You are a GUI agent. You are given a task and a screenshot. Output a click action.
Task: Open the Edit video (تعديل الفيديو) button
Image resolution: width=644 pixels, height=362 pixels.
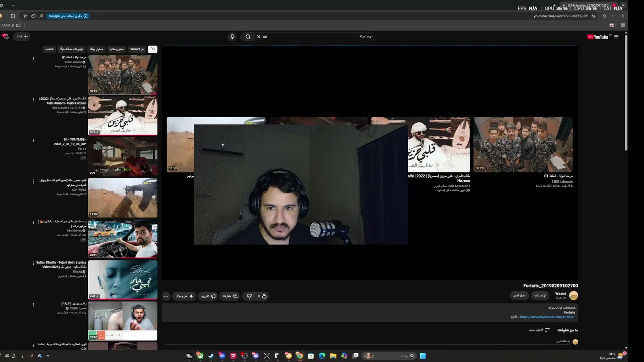(519, 296)
